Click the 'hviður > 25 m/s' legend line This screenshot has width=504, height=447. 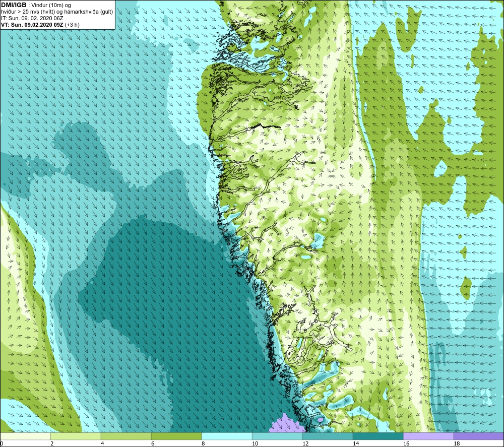[57, 12]
